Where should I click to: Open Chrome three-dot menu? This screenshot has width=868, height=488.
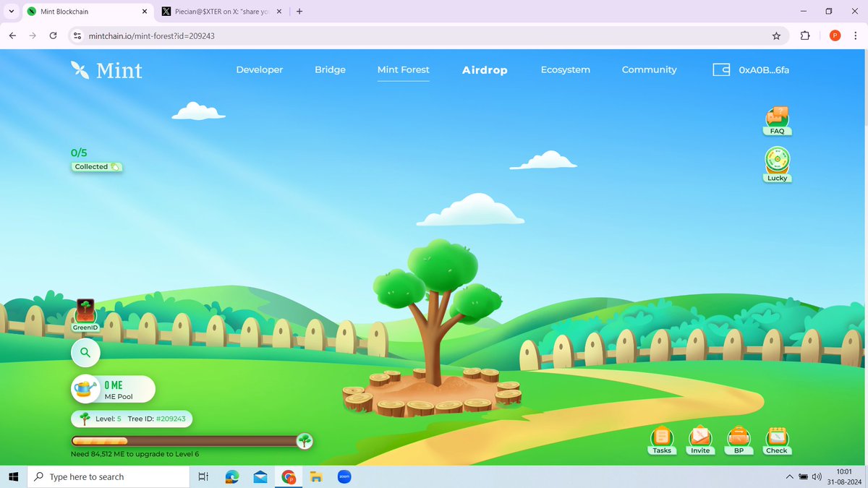(856, 35)
